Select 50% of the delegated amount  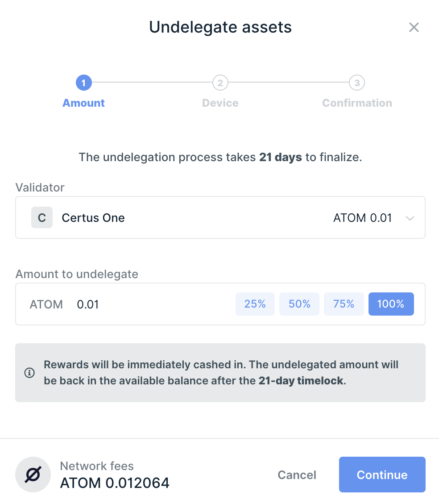pos(299,304)
